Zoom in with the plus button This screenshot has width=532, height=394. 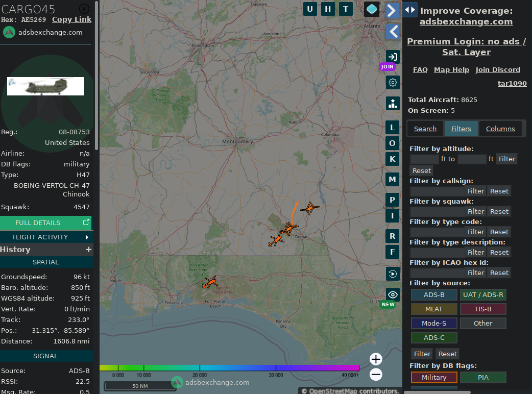click(376, 359)
